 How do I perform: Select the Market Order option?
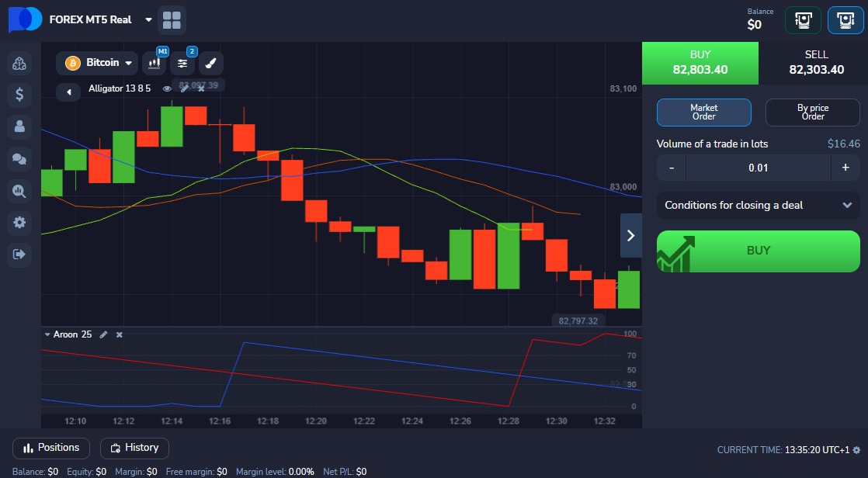pos(703,113)
